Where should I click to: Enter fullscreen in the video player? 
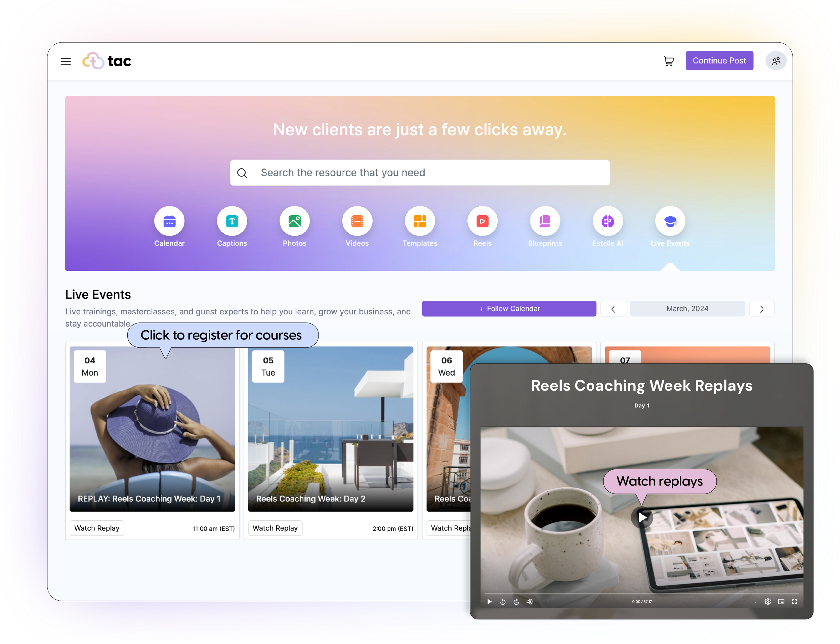(x=794, y=601)
